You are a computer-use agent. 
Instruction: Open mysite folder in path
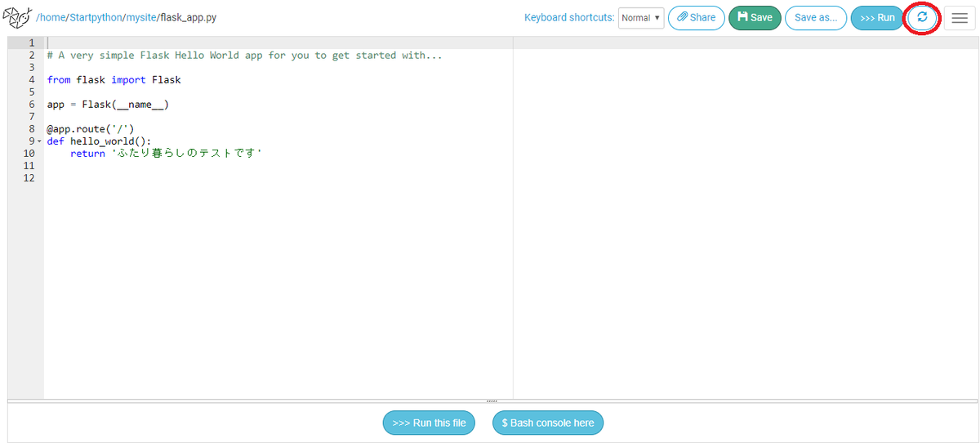click(140, 17)
